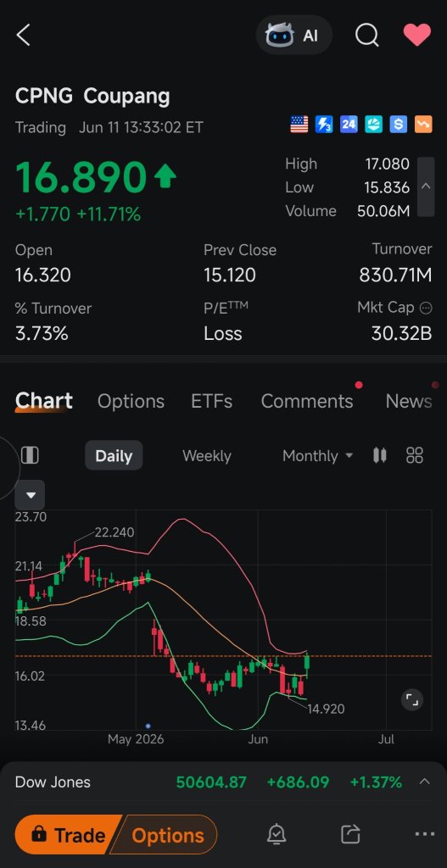The image size is (447, 868).
Task: Toggle the pink heart favorite icon
Action: point(416,35)
